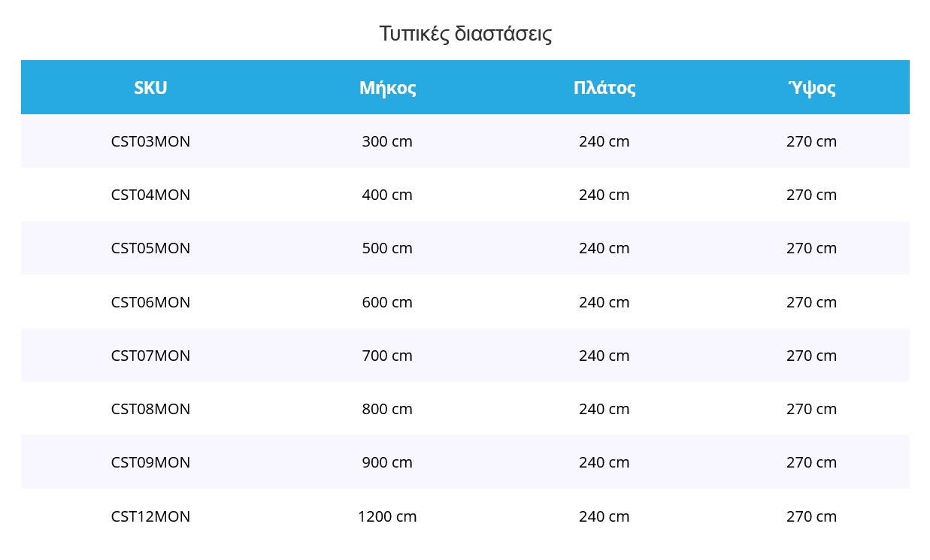Select the CST09MON SKU cell
The width and height of the screenshot is (930, 560).
point(150,462)
